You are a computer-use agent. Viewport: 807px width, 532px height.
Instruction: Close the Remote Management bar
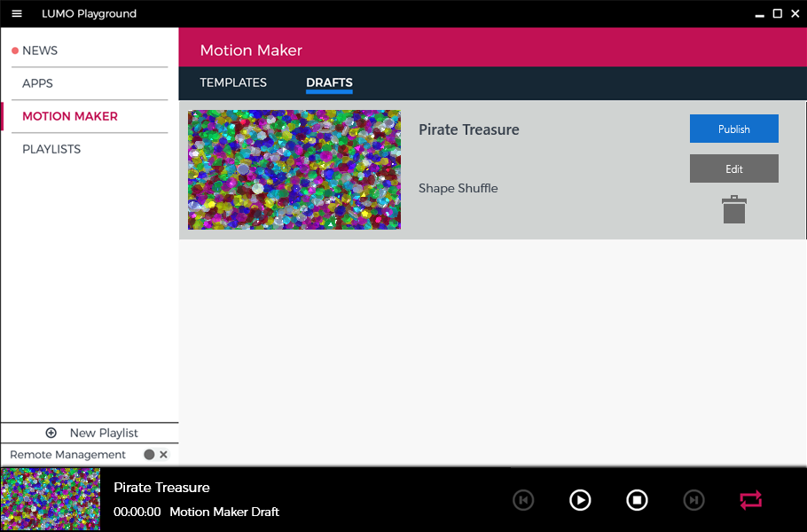(164, 455)
